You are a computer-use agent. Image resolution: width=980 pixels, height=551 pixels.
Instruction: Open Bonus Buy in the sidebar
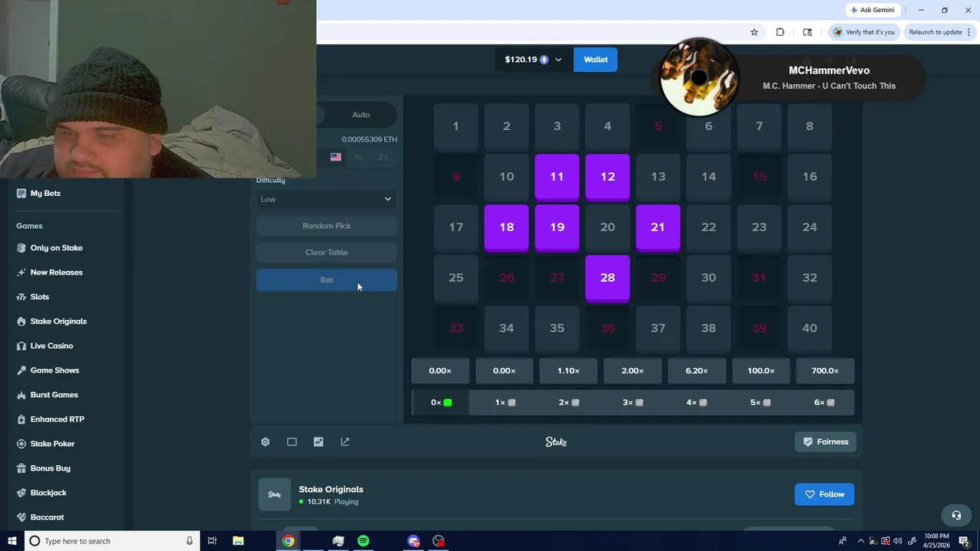click(x=51, y=468)
